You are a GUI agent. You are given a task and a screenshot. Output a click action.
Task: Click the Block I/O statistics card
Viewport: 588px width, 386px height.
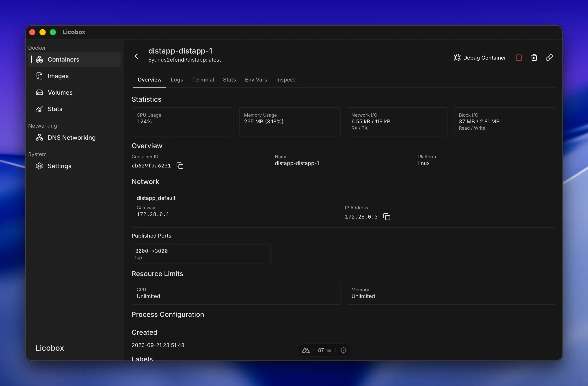click(504, 122)
